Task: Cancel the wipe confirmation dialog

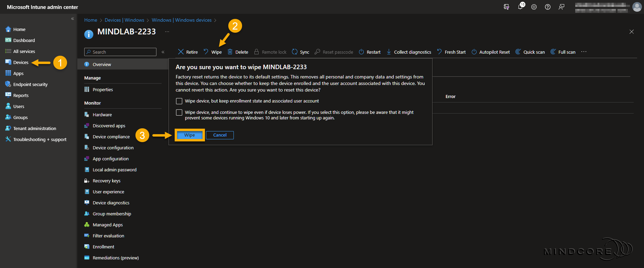Action: [x=220, y=135]
